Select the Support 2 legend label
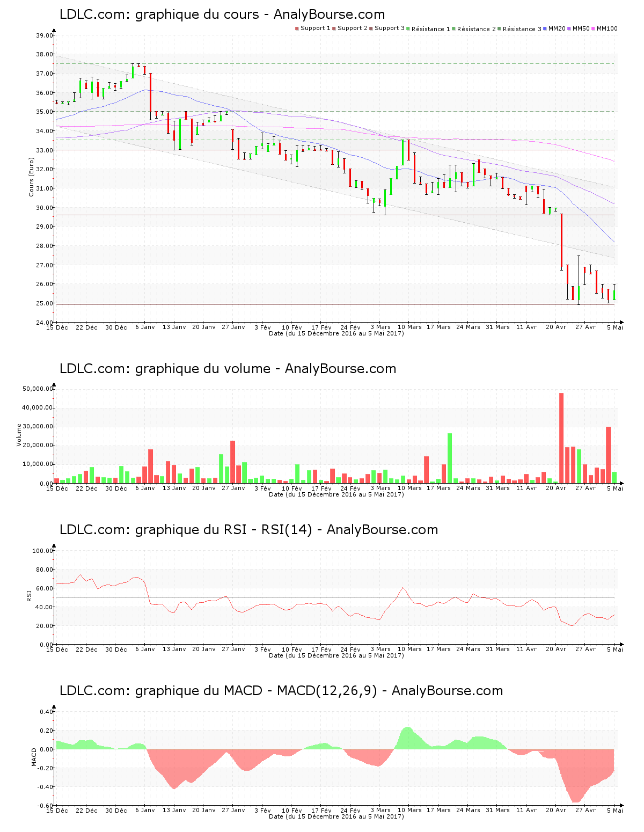 pos(353,28)
